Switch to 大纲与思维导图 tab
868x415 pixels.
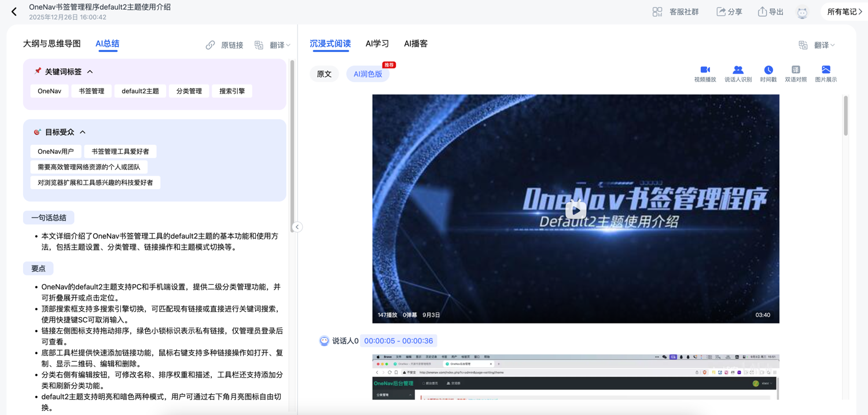[52, 44]
